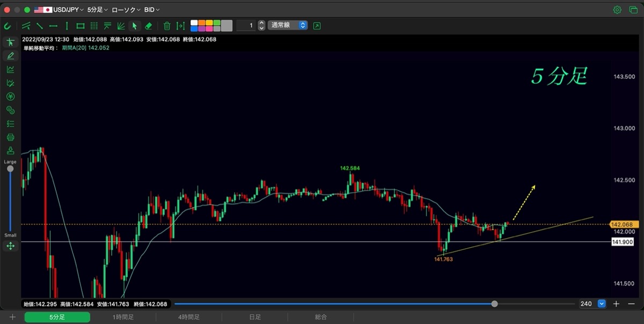Switch to the 4時間足 tab

[189, 317]
